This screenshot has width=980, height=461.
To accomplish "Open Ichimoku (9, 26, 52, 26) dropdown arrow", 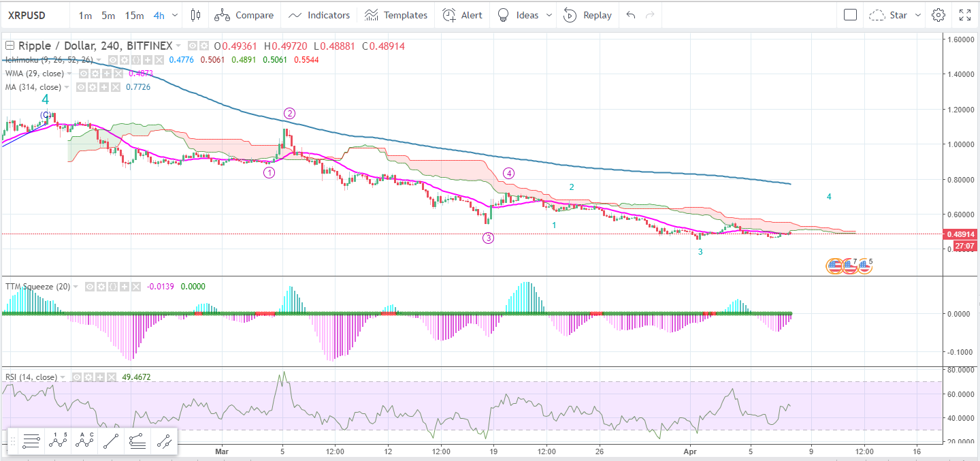I will [99, 60].
